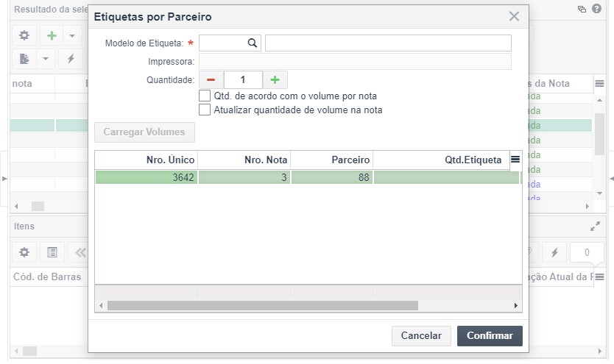Confirm the Etiquetas por Parceiro dialog

pyautogui.click(x=490, y=336)
